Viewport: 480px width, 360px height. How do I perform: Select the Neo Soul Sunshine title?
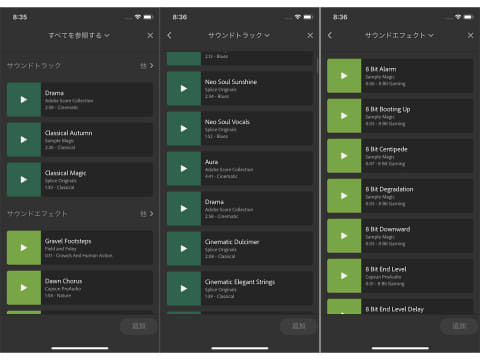(231, 82)
